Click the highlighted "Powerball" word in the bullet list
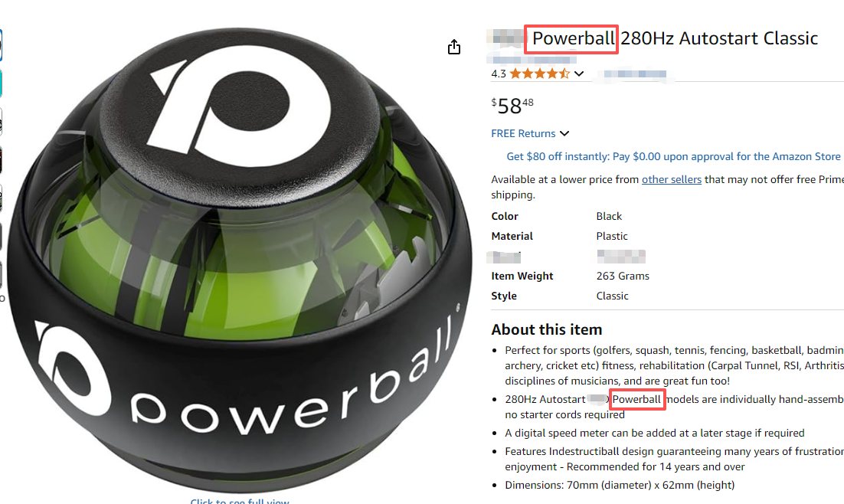 (636, 400)
